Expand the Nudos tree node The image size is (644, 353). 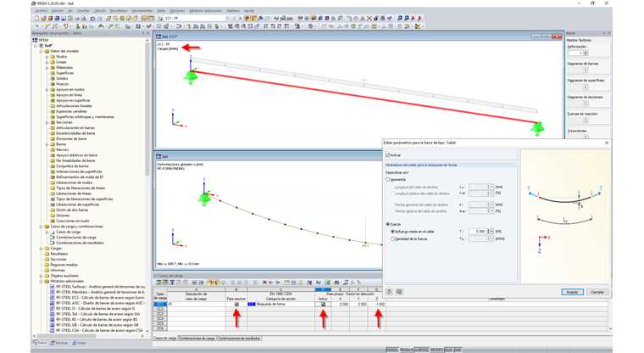47,56
